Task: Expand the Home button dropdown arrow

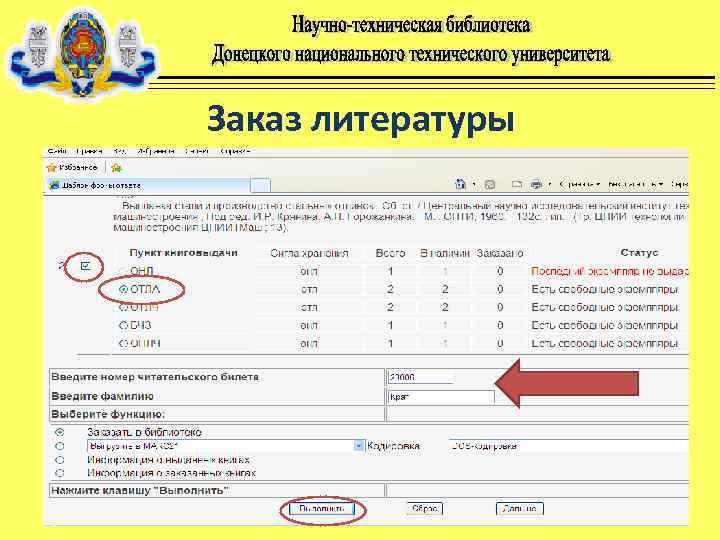Action: coord(474,185)
